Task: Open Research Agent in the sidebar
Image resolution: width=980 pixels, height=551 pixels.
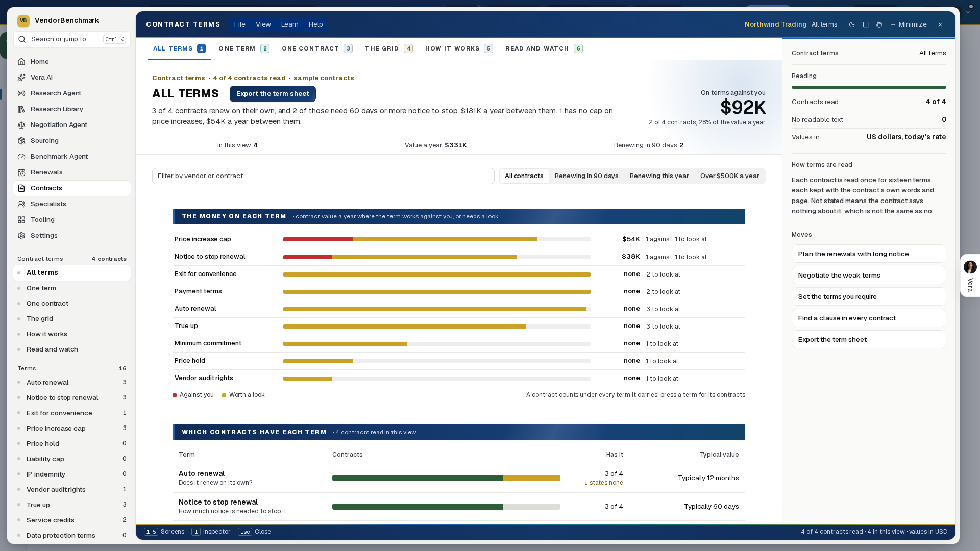Action: (72, 93)
